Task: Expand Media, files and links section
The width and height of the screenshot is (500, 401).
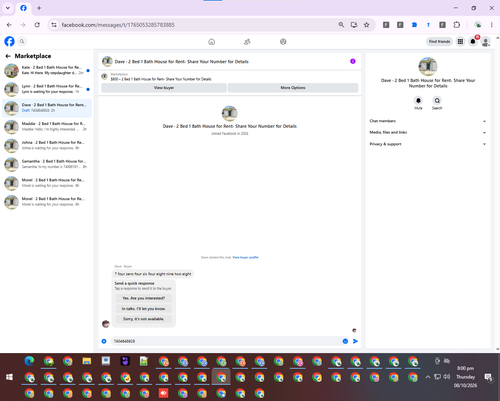Action: 428,132
